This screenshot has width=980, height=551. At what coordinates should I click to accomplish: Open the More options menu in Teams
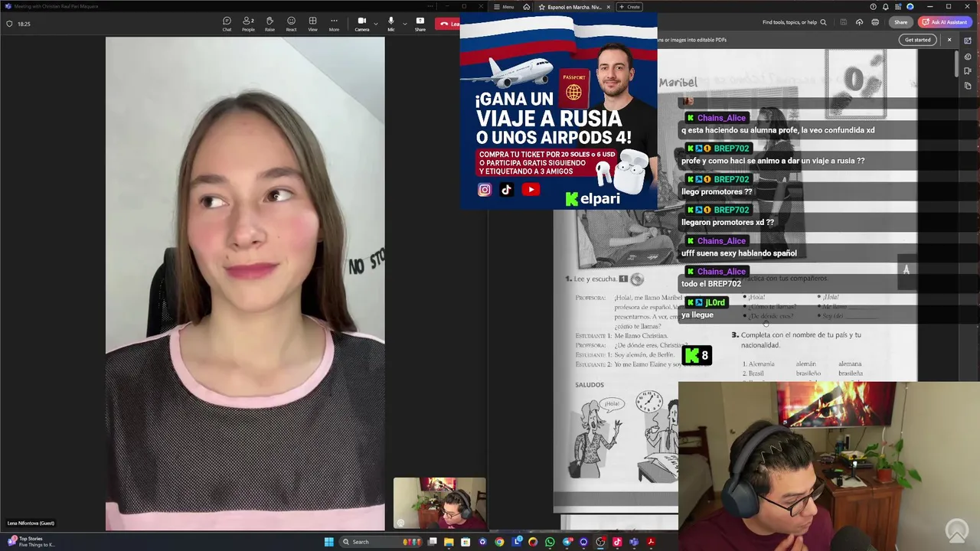[x=334, y=24]
